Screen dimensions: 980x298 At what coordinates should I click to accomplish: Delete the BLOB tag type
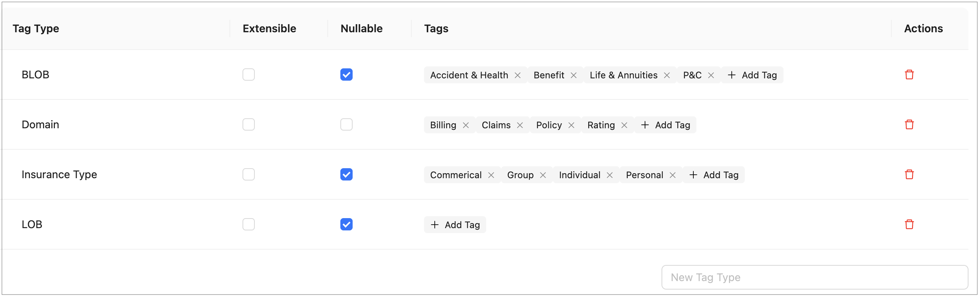(x=909, y=74)
